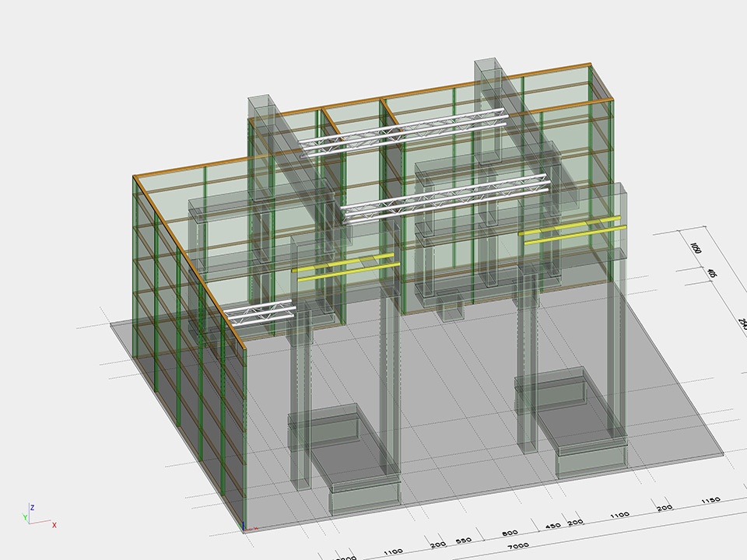This screenshot has width=747, height=560.
Task: Click the 405 dimension on right side
Action: tap(710, 274)
